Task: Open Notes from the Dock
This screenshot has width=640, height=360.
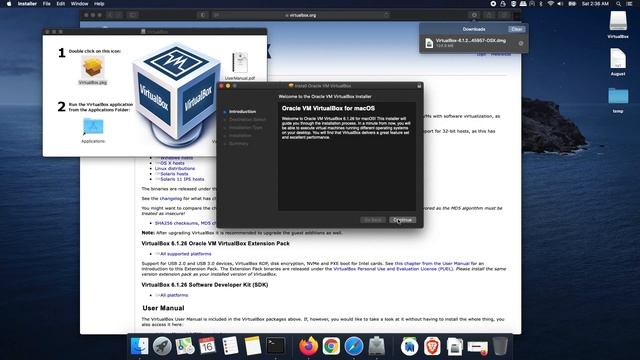Action: coord(253,346)
